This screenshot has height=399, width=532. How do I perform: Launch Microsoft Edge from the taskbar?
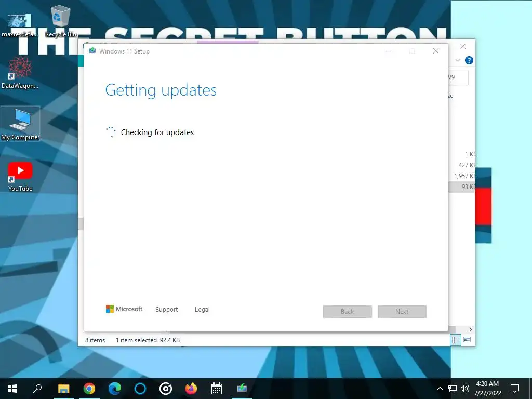pyautogui.click(x=115, y=389)
